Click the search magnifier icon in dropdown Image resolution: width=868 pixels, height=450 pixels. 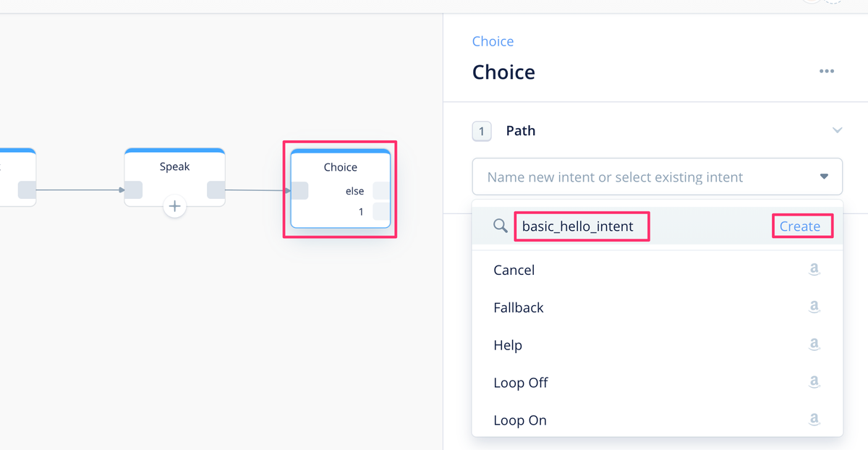pos(500,226)
